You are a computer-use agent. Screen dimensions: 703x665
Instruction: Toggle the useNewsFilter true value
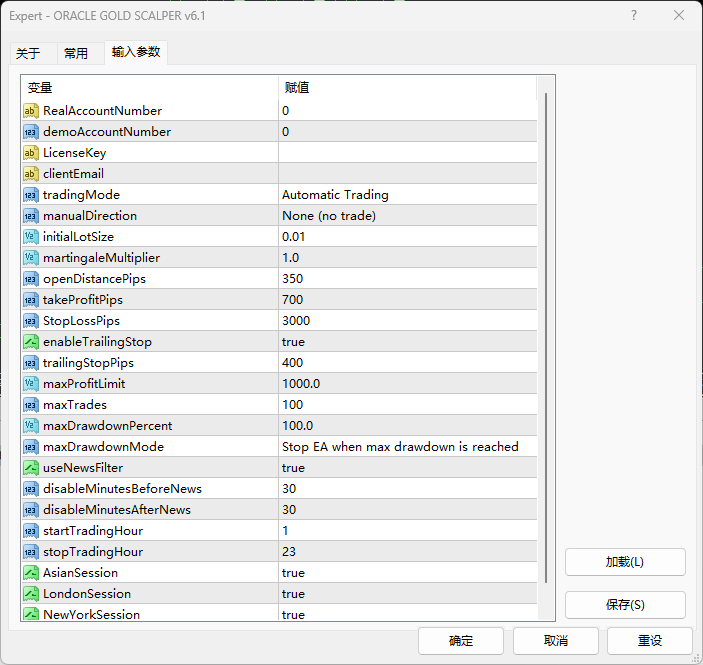click(x=408, y=468)
